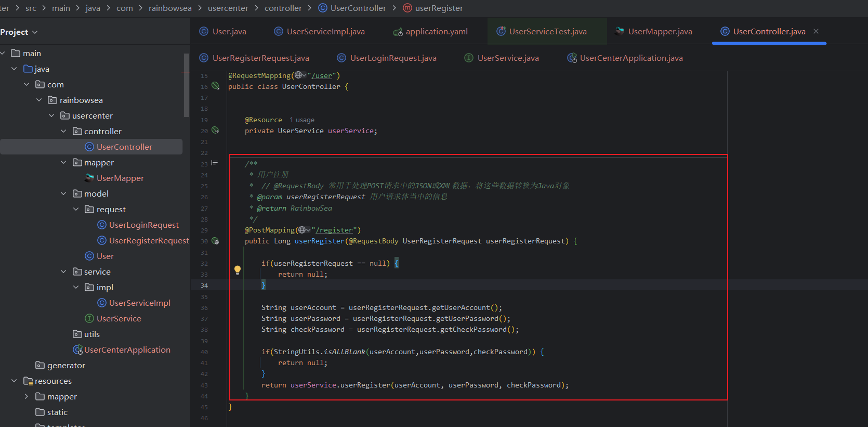Image resolution: width=868 pixels, height=427 pixels.
Task: Close the UserController.java editor tab
Action: tap(816, 31)
